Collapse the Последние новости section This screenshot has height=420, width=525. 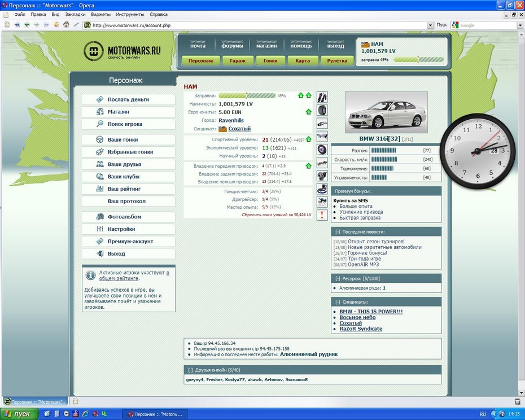pos(338,232)
